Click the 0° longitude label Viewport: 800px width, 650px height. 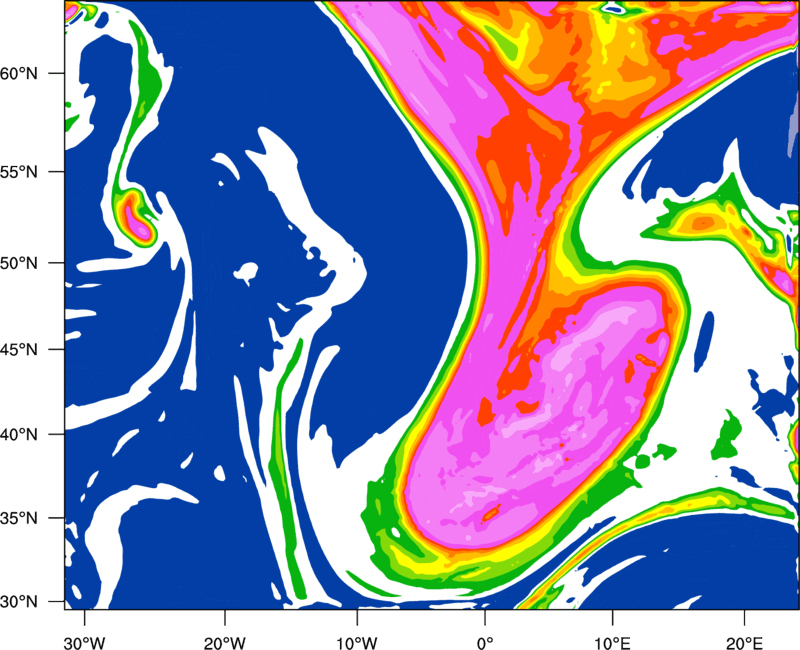(x=485, y=643)
